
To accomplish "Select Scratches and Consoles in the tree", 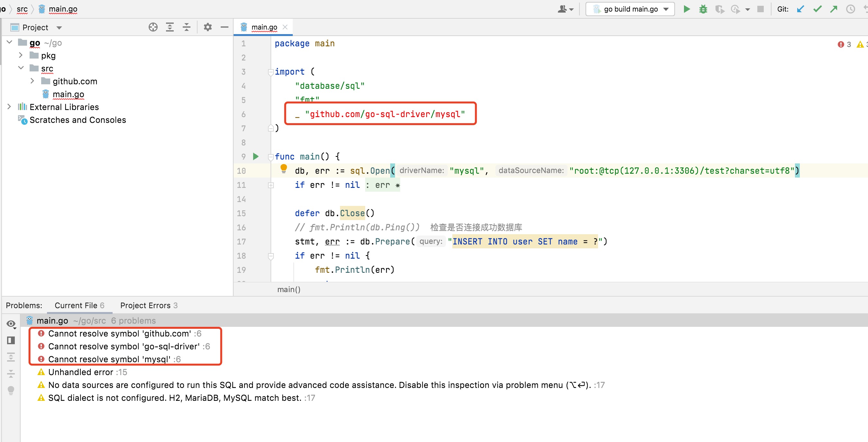I will click(x=78, y=120).
